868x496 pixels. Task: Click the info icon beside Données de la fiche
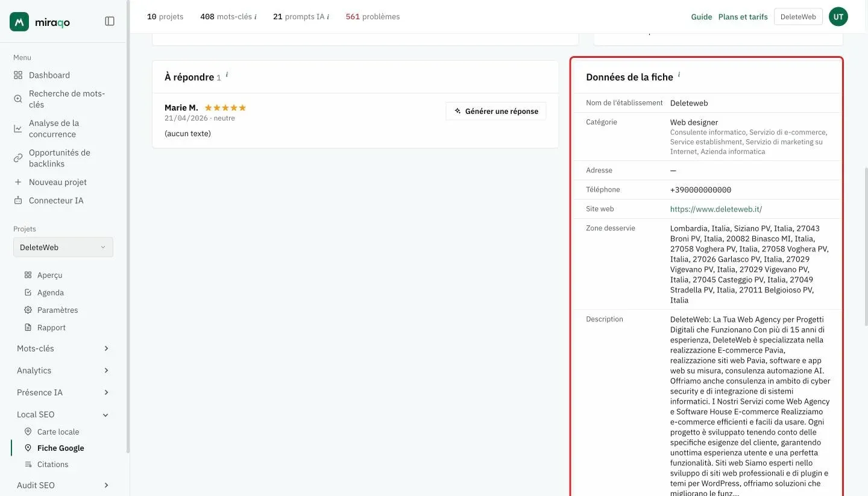679,75
